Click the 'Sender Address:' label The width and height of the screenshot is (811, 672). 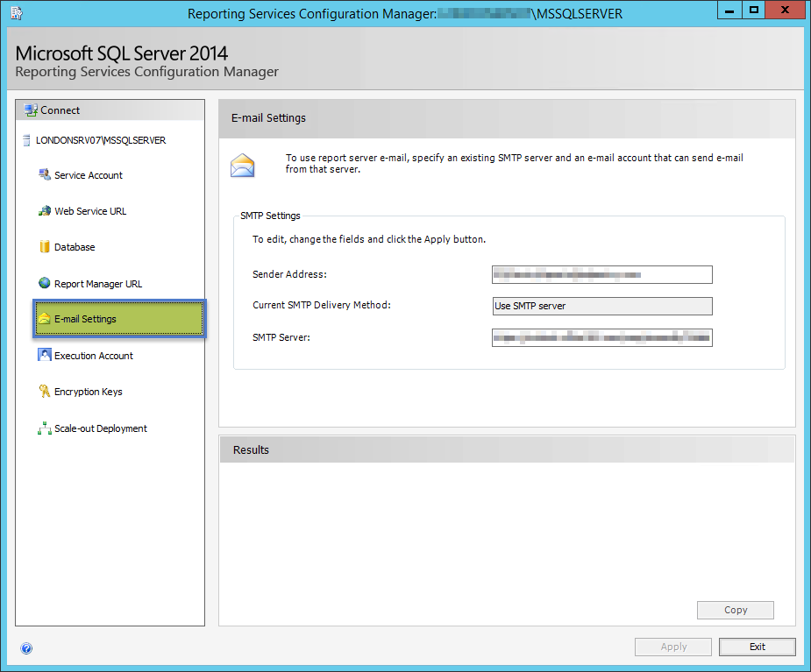coord(289,274)
